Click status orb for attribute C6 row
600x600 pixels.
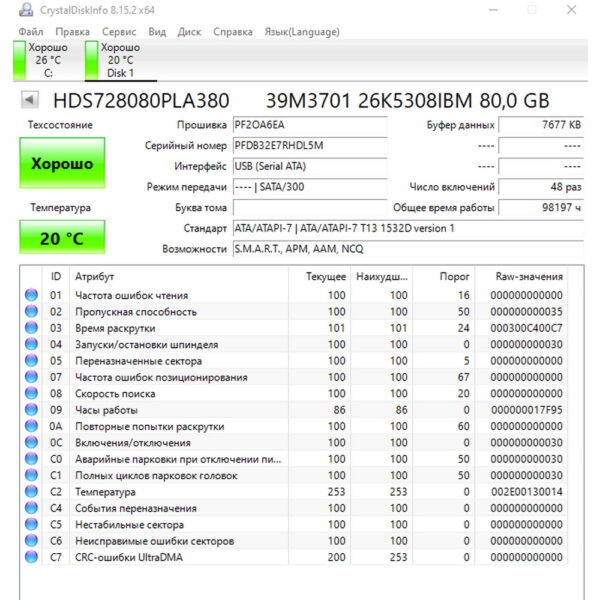[x=31, y=541]
